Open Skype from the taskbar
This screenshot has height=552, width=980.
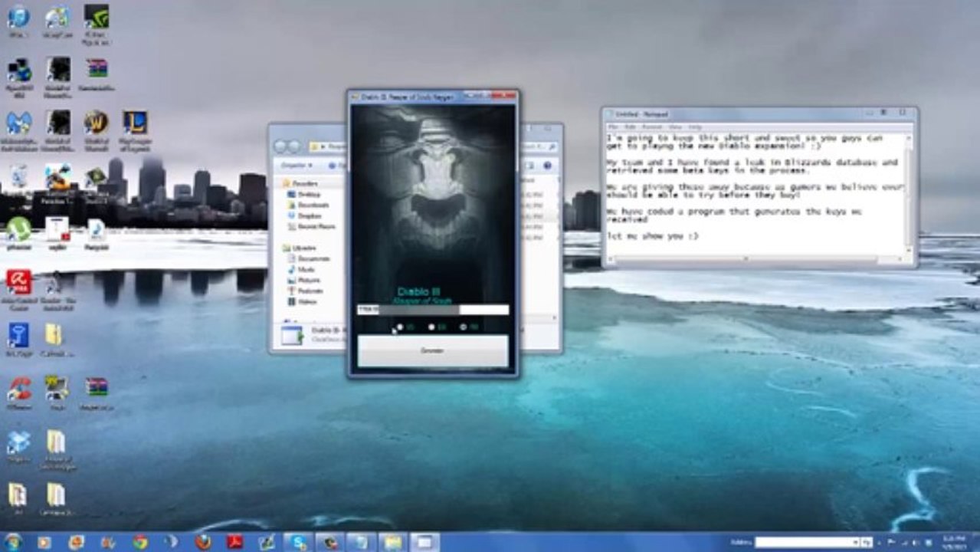(297, 542)
